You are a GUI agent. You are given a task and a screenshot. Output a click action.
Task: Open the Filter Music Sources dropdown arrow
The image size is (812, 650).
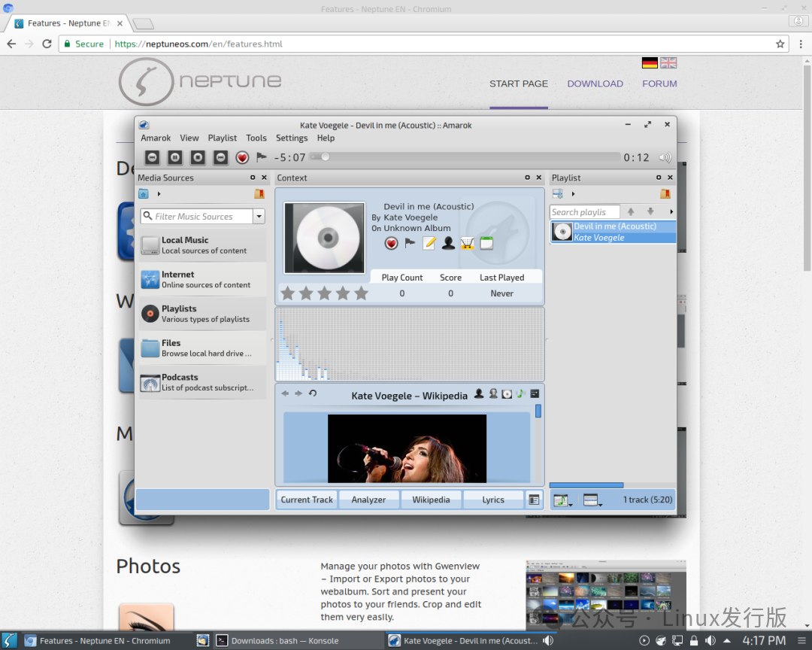point(259,217)
